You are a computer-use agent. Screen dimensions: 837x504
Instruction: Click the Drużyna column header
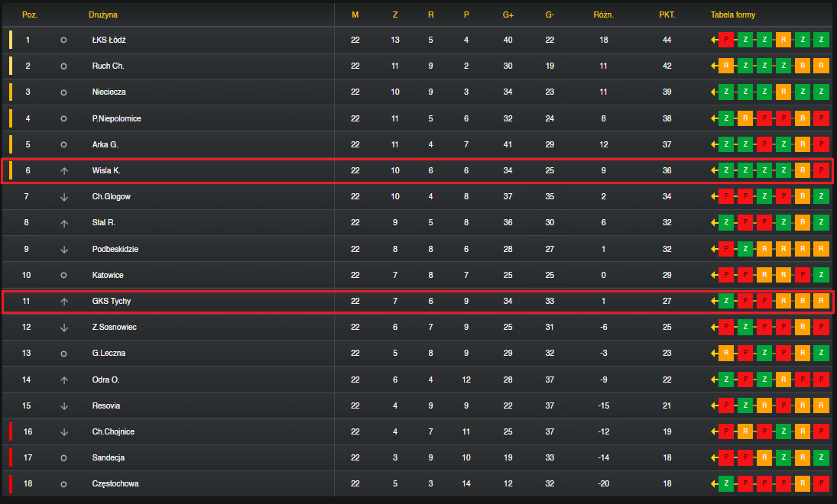pos(103,15)
